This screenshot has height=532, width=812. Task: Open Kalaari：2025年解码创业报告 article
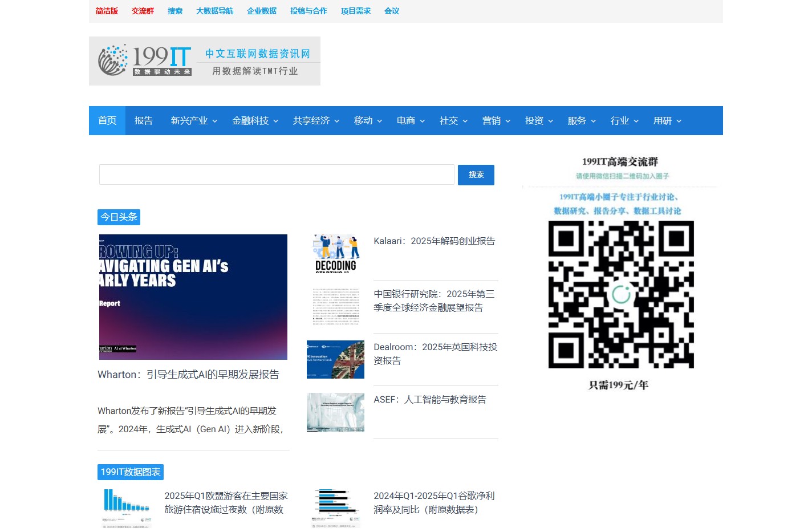point(435,241)
